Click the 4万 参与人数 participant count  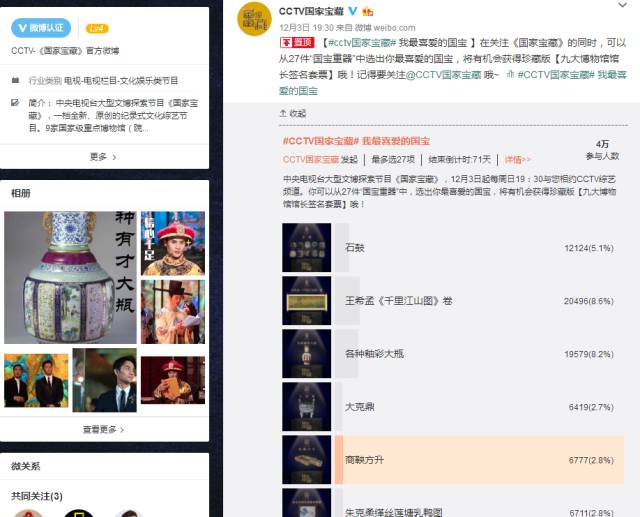(602, 150)
